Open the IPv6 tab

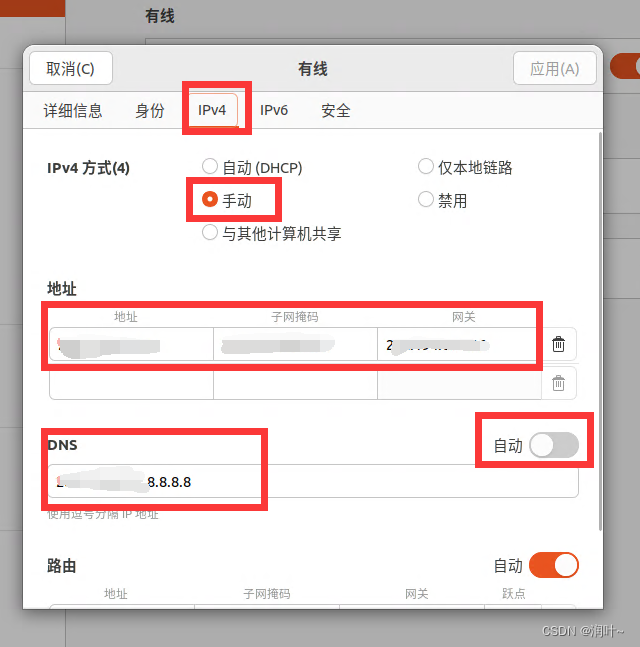274,110
